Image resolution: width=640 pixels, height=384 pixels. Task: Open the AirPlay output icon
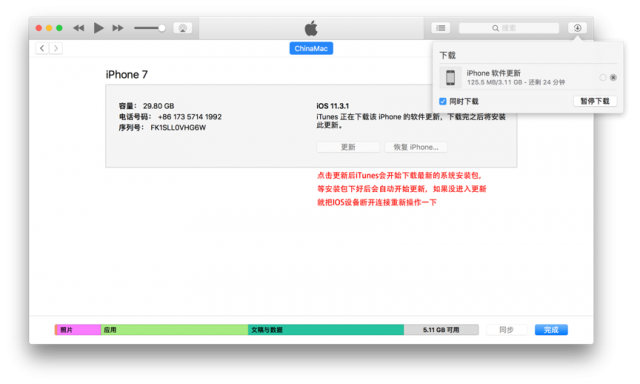[x=182, y=28]
